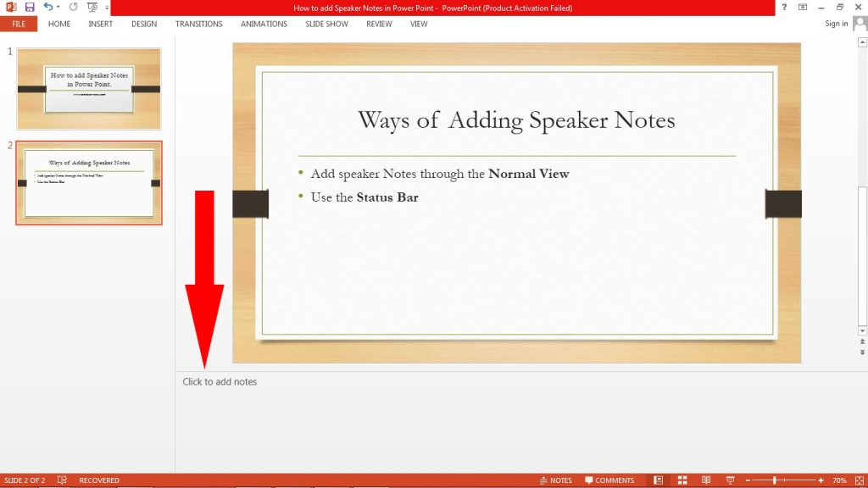The width and height of the screenshot is (868, 488).
Task: Start Slide Show from status bar icon
Action: [x=729, y=480]
